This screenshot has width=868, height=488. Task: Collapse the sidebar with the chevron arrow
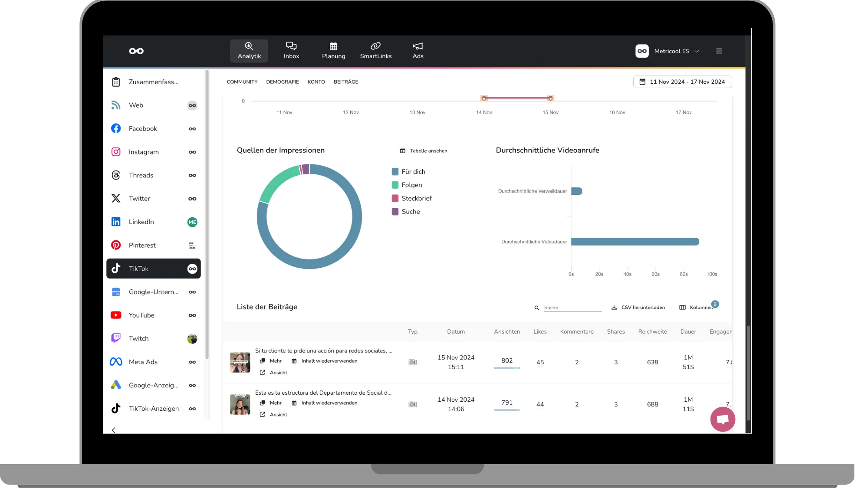point(114,430)
